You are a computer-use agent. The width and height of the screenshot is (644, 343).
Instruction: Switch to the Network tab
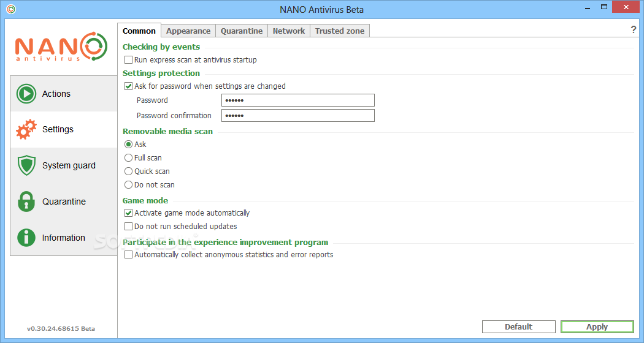coord(289,31)
